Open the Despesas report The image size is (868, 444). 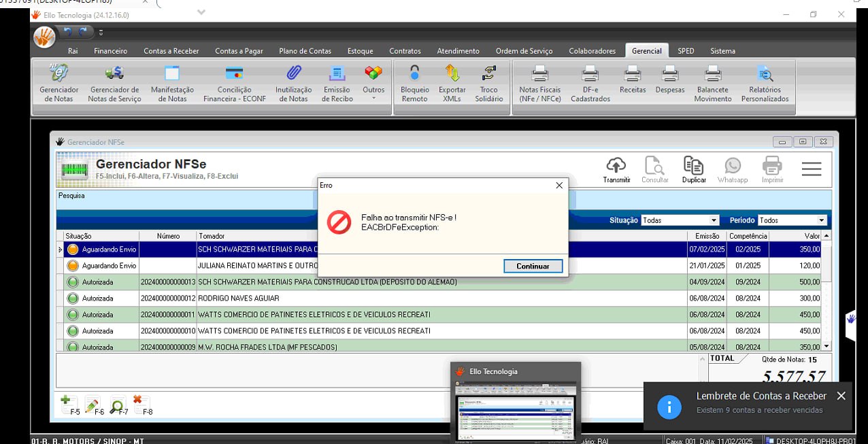(x=670, y=80)
